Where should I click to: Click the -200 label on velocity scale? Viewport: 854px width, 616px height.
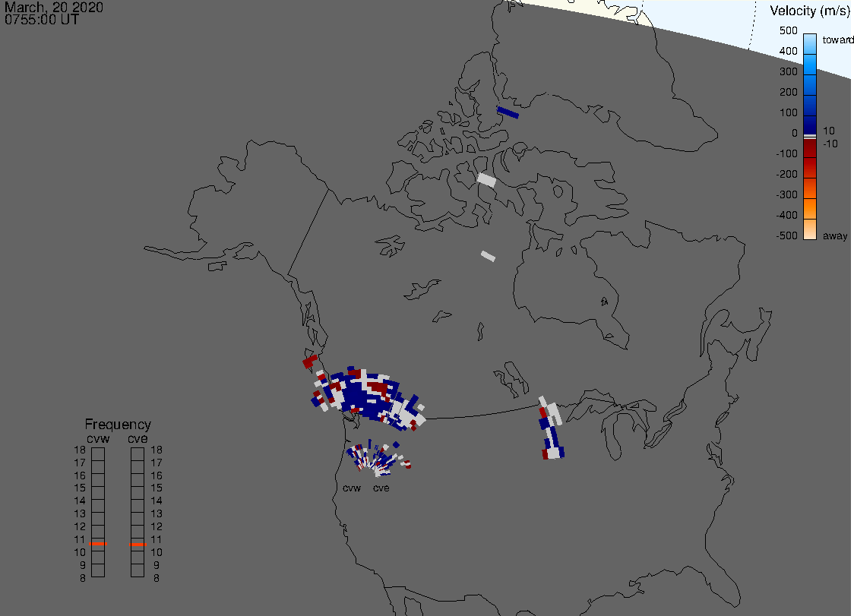[x=786, y=174]
